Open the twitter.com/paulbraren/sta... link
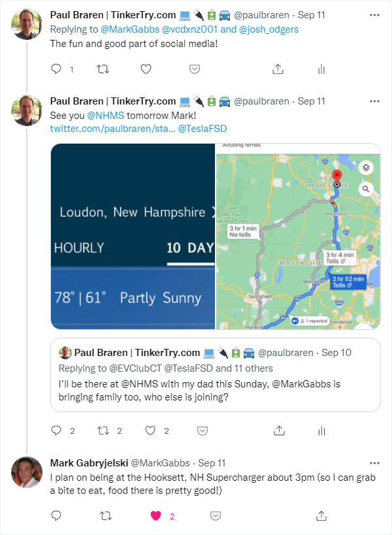 coord(112,129)
